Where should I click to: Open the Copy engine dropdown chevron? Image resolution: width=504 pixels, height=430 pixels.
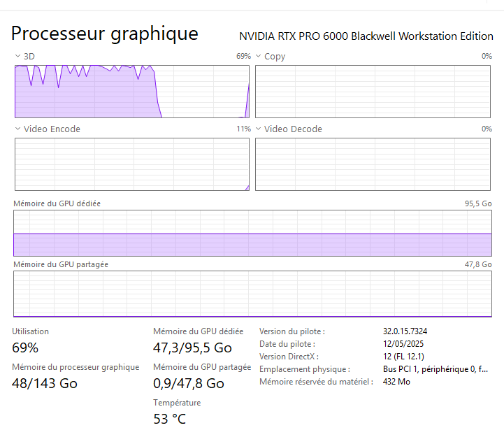click(258, 56)
